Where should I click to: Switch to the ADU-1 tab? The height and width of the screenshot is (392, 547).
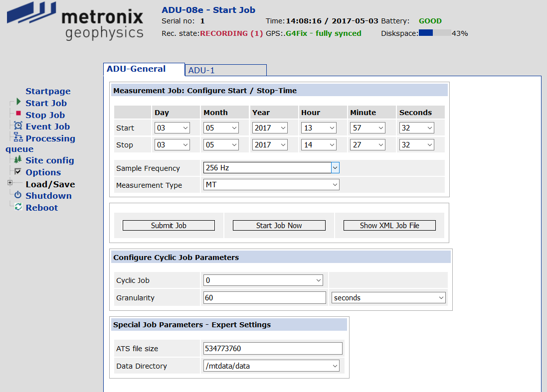coord(226,70)
